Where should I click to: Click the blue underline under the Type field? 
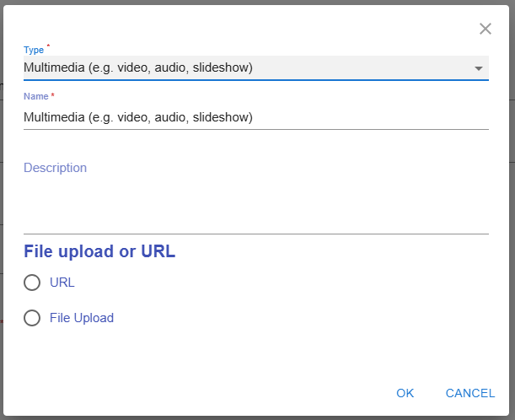tap(253, 80)
